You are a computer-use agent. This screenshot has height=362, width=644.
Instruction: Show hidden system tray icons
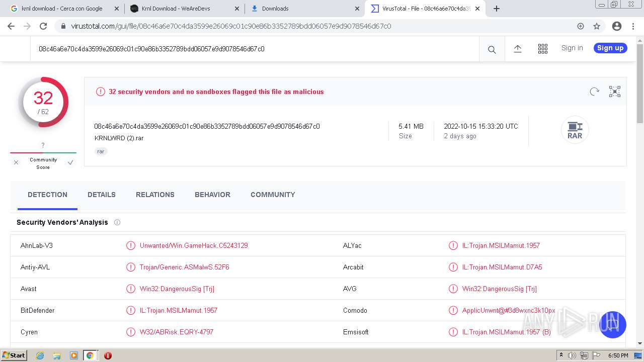click(561, 355)
